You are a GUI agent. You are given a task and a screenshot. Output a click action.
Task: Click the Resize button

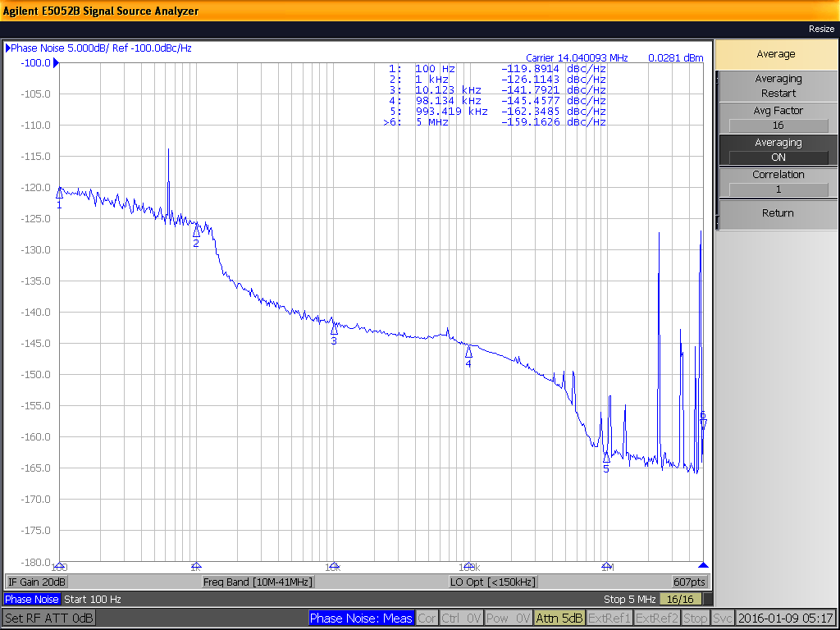pyautogui.click(x=821, y=29)
